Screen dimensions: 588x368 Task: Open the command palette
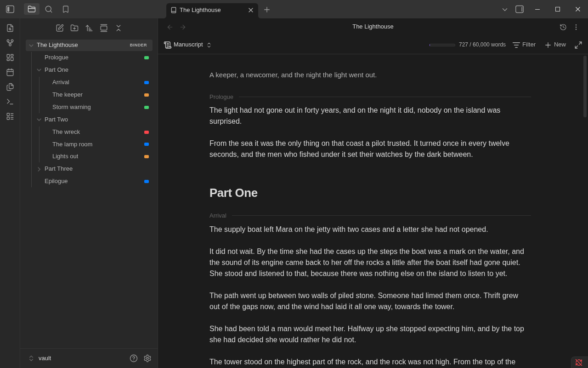tap(10, 102)
